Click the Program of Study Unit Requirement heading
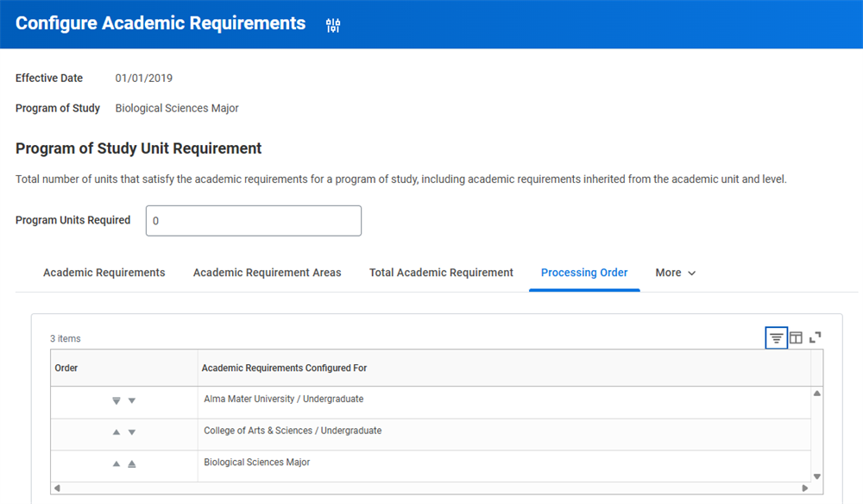The height and width of the screenshot is (504, 863). point(138,148)
